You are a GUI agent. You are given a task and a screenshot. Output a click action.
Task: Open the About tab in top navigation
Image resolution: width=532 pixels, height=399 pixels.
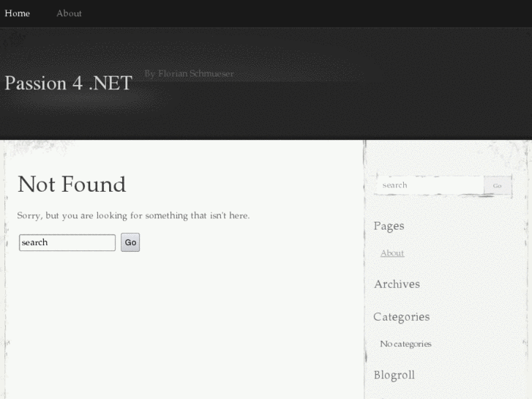(x=69, y=13)
